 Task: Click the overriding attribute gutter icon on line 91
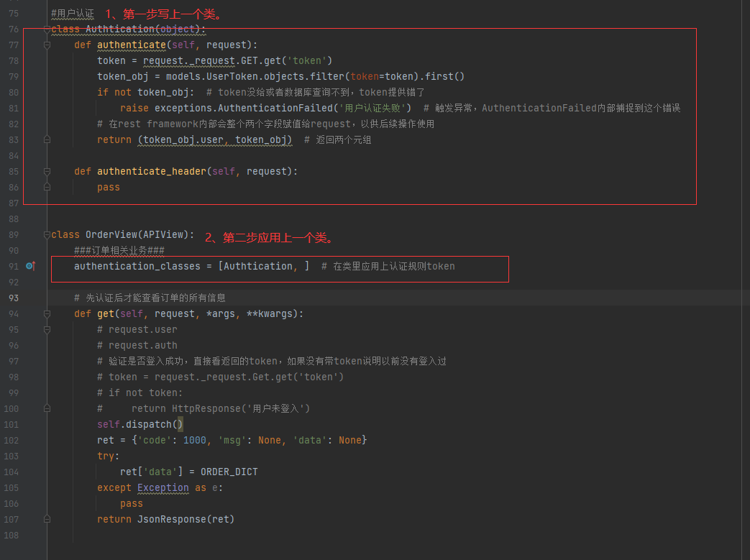[30, 266]
